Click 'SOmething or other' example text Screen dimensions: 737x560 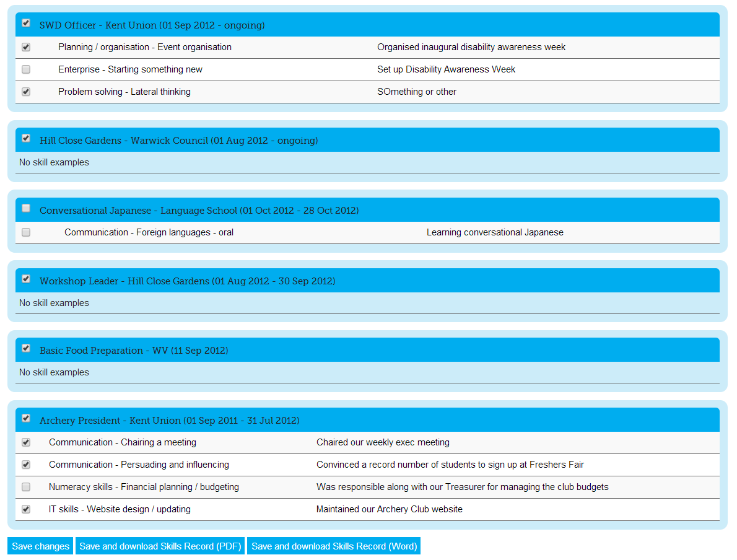click(x=416, y=92)
